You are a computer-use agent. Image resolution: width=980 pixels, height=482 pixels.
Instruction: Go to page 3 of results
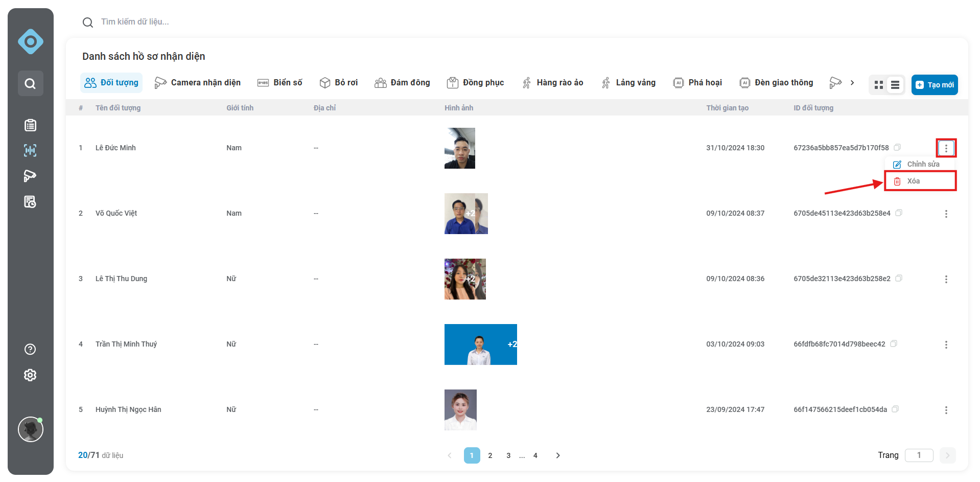[508, 455]
